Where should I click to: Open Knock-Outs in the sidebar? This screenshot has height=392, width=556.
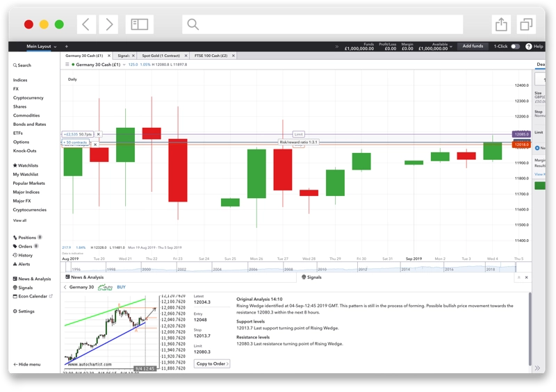pyautogui.click(x=24, y=151)
